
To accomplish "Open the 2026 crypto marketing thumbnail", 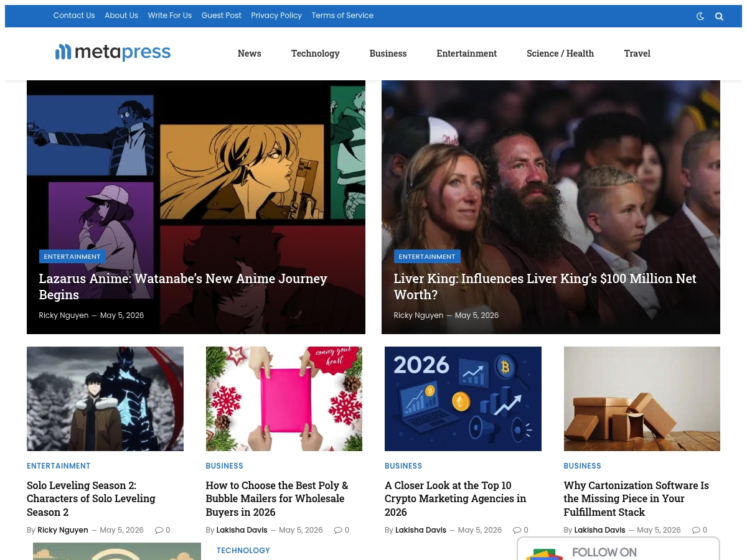I will tap(463, 399).
